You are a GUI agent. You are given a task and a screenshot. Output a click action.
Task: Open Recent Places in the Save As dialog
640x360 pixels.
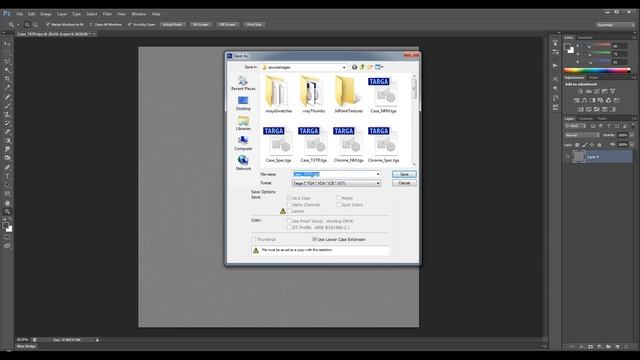(243, 83)
